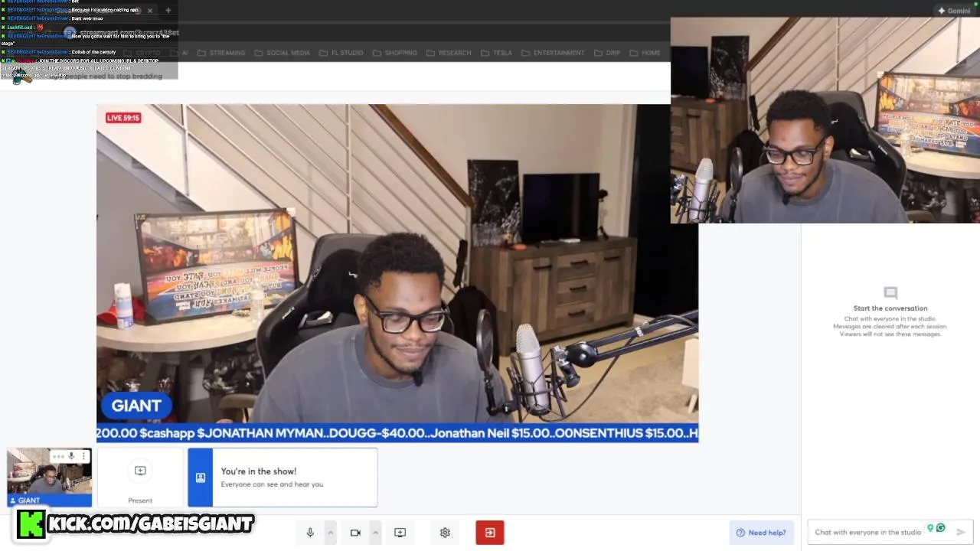Expand microphone options arrow beside mic button
Image resolution: width=980 pixels, height=551 pixels.
[x=331, y=533]
